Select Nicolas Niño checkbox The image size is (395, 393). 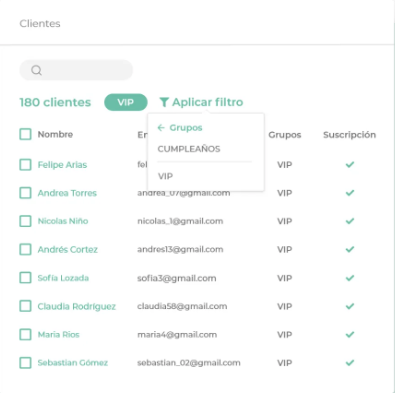[x=25, y=221]
